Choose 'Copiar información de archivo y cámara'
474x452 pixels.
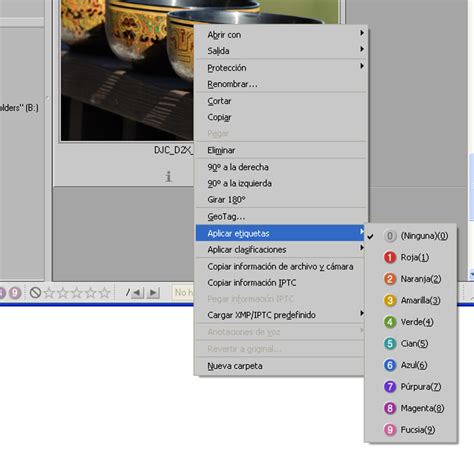point(281,266)
